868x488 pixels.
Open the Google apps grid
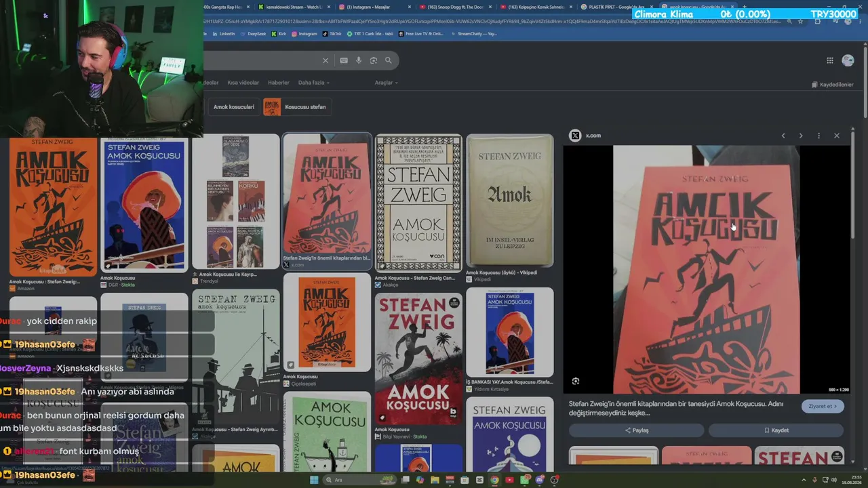pos(830,60)
